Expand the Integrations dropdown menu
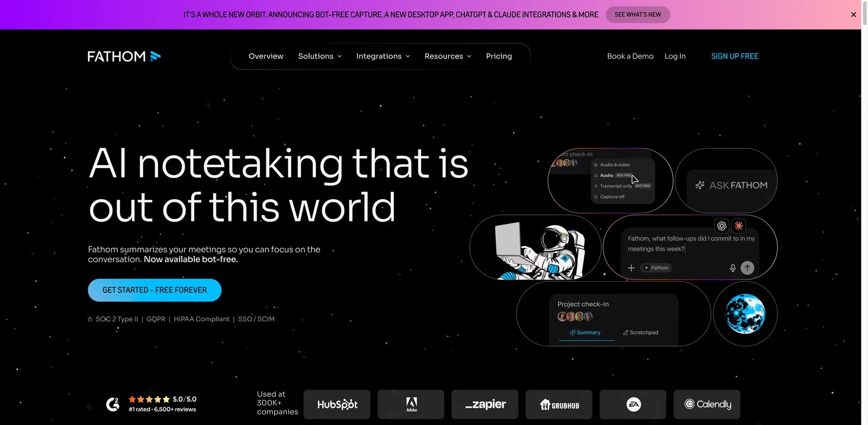 click(x=383, y=56)
